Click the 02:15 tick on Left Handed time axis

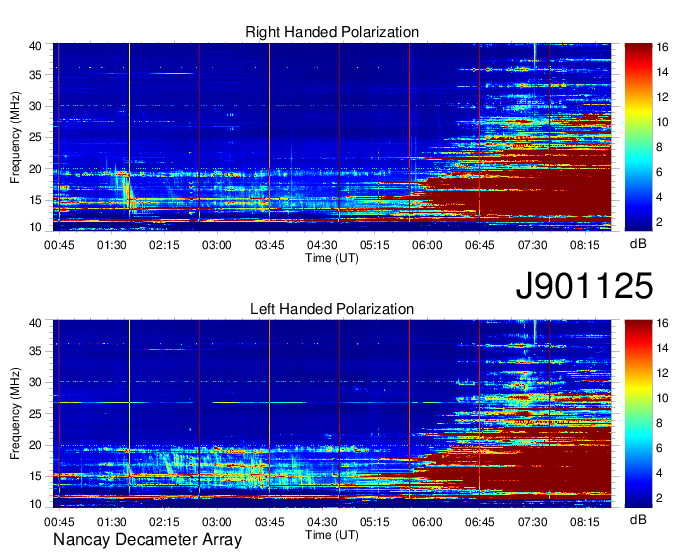(x=164, y=522)
